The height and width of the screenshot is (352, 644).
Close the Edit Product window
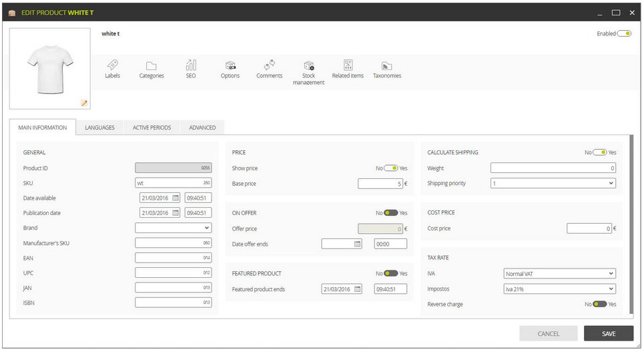pyautogui.click(x=632, y=13)
